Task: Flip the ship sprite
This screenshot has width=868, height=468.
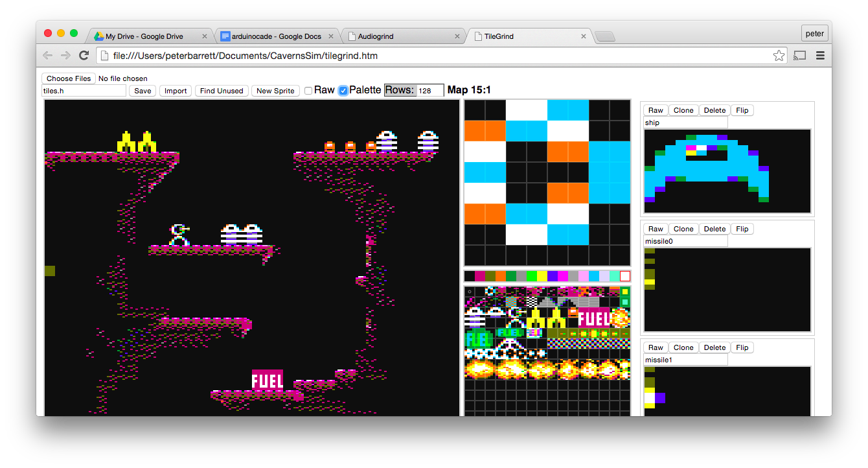Action: click(742, 110)
